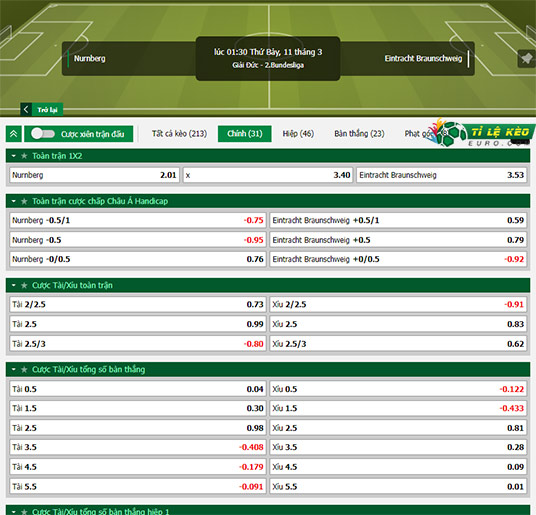Screen dimensions: 536x515
Task: Choose Xỉu 4.5 at 0.09
Action: [398, 467]
